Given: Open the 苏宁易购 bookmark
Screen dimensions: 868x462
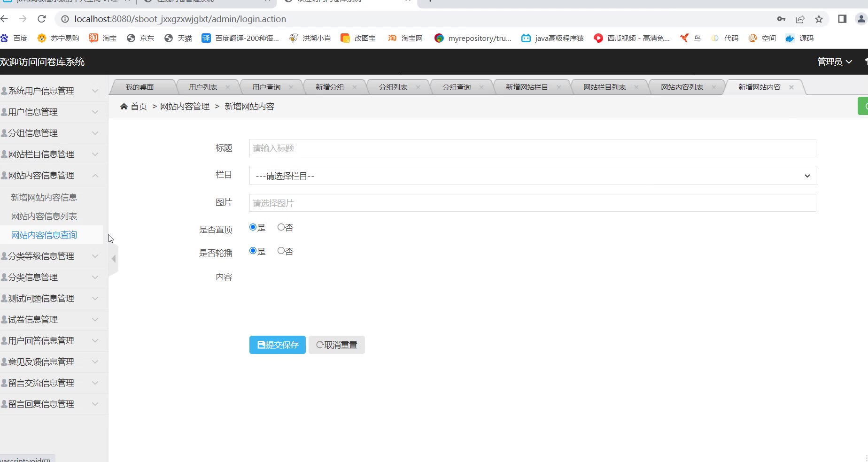Looking at the screenshot, I should pyautogui.click(x=58, y=38).
